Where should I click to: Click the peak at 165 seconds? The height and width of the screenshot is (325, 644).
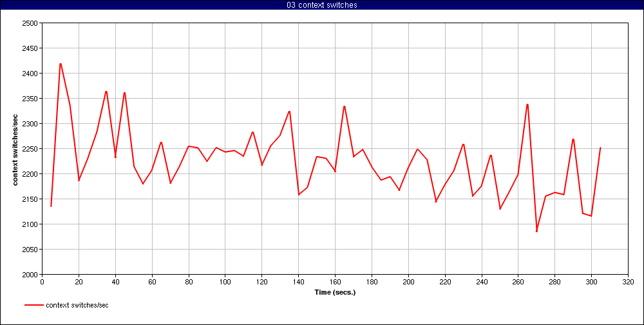click(x=344, y=106)
